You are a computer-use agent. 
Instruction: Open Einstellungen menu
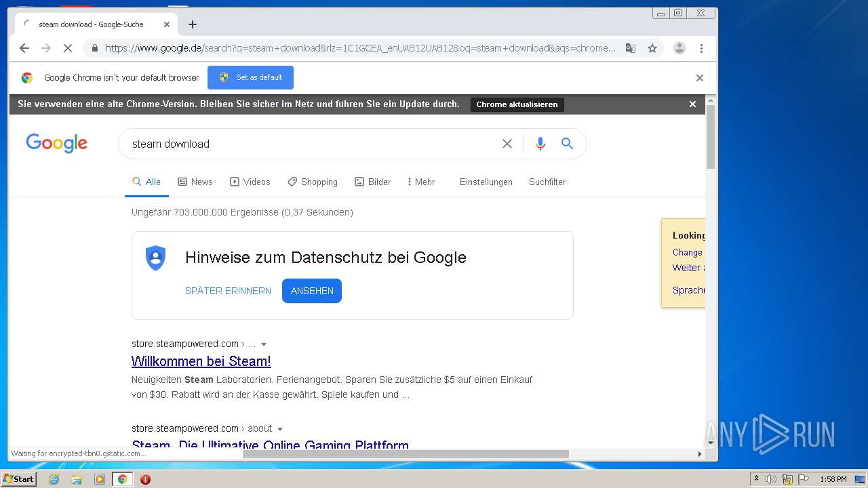tap(486, 182)
